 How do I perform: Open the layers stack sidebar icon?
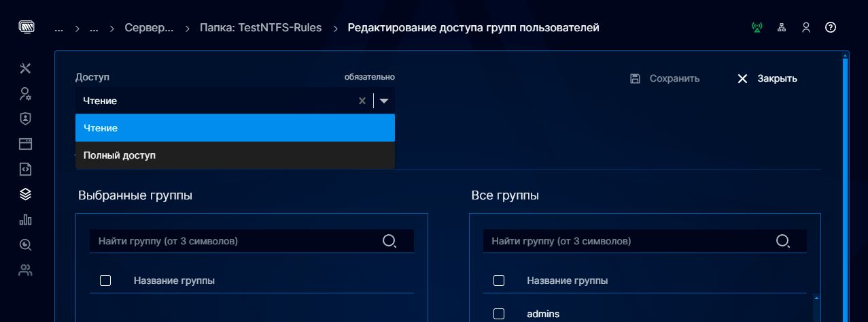pyautogui.click(x=26, y=194)
